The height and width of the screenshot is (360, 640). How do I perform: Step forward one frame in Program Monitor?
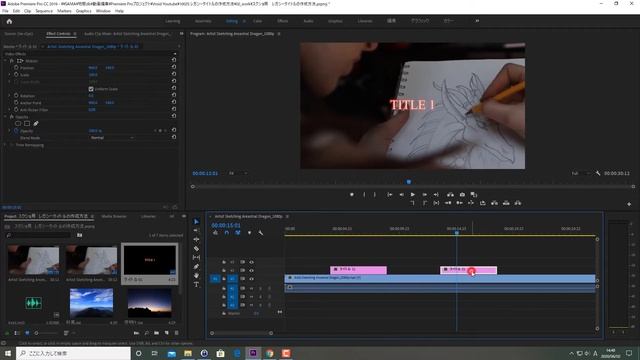[424, 195]
